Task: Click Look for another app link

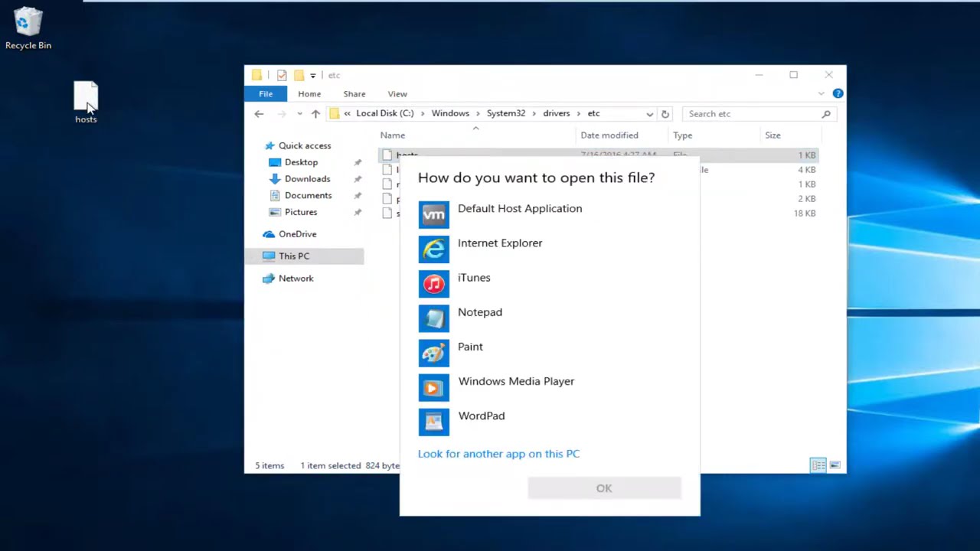Action: click(x=498, y=454)
